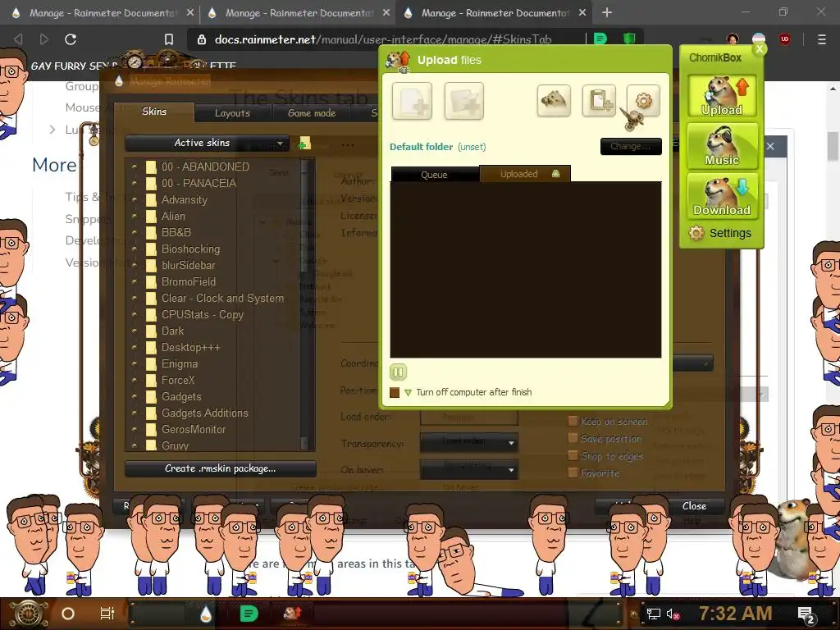840x630 pixels.
Task: Click the paste from clipboard icon in Upload window
Action: click(599, 100)
